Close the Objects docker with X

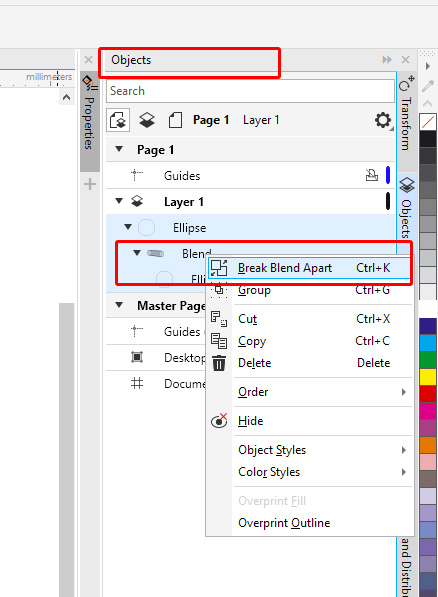[406, 60]
